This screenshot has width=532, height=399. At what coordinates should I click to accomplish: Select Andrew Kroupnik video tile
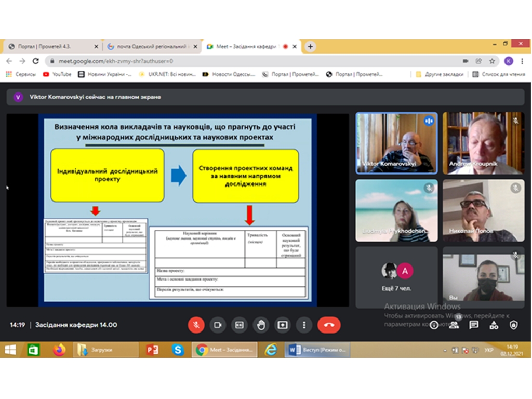pyautogui.click(x=484, y=143)
